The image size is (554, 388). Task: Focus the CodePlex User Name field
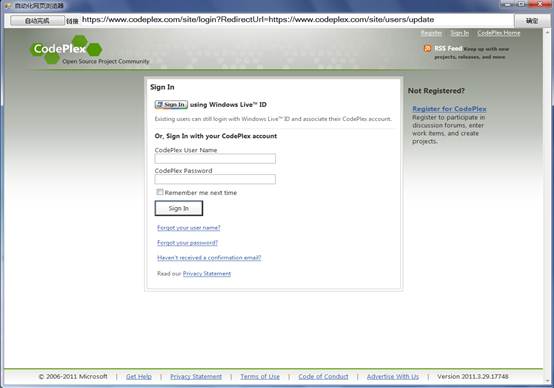coord(215,159)
